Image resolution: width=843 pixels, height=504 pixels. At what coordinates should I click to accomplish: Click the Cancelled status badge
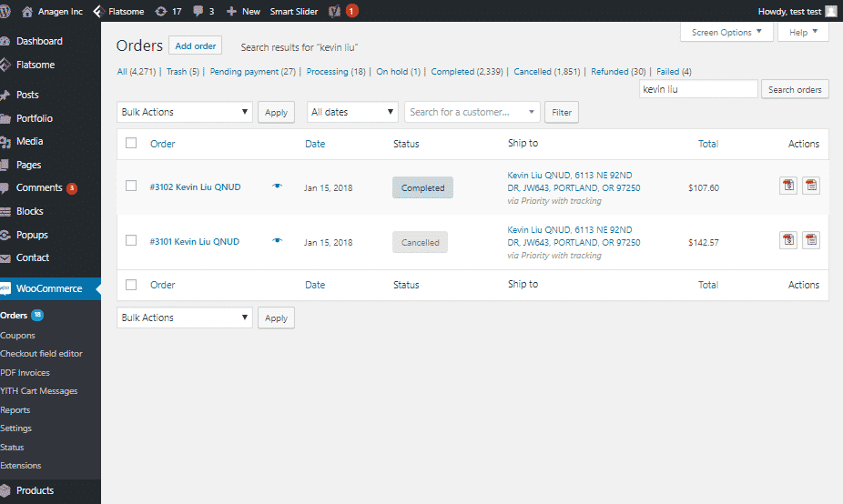[x=420, y=242]
